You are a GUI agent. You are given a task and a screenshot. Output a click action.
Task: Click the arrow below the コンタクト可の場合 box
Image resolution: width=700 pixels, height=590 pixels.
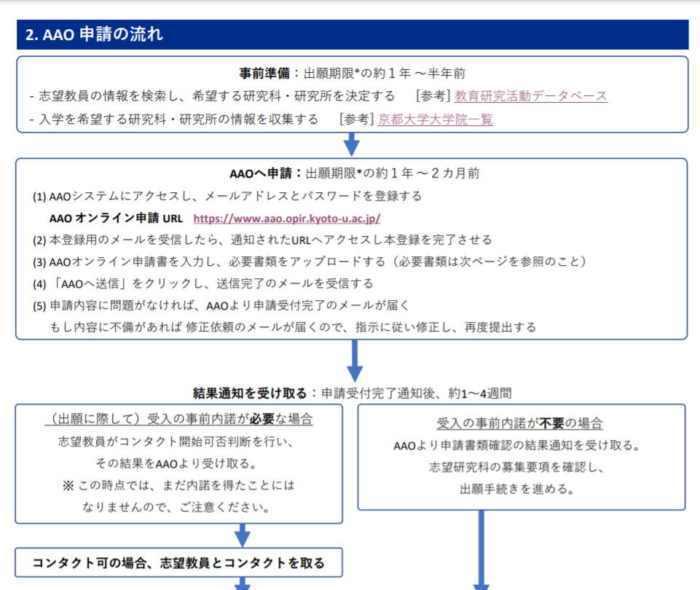pos(242,583)
